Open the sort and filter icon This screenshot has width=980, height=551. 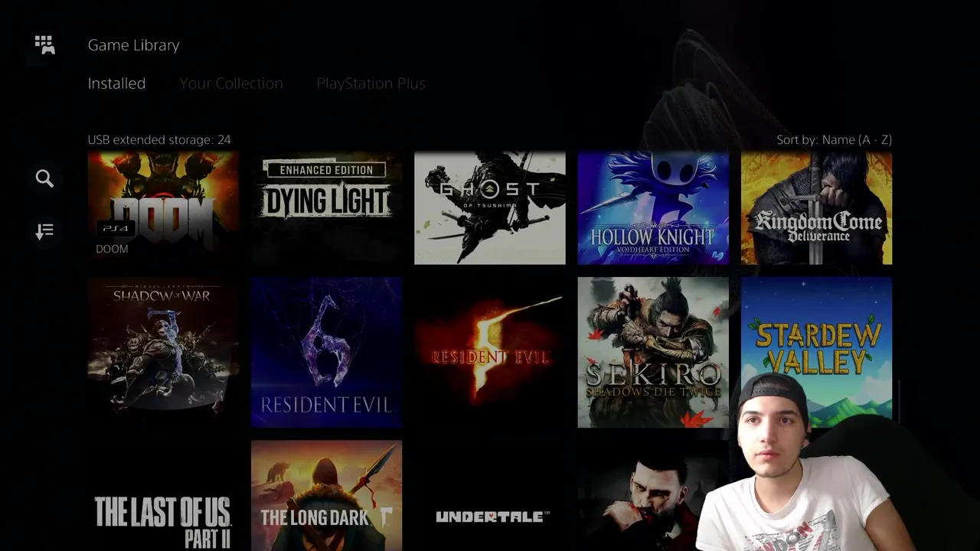[44, 231]
